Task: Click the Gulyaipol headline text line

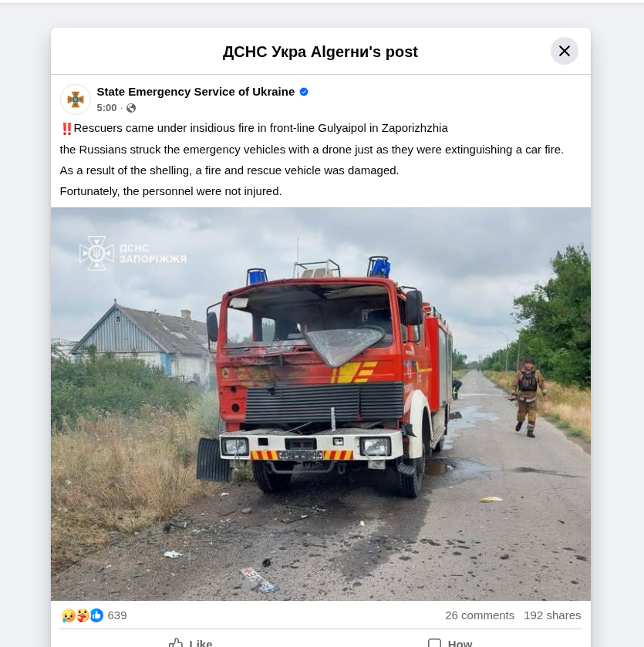Action: coord(255,128)
